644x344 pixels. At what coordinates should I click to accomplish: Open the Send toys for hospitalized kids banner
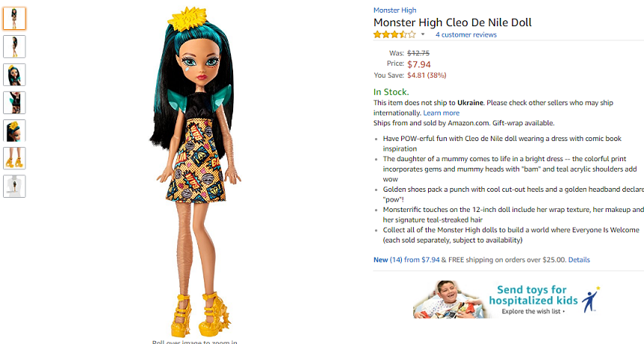coord(507,299)
